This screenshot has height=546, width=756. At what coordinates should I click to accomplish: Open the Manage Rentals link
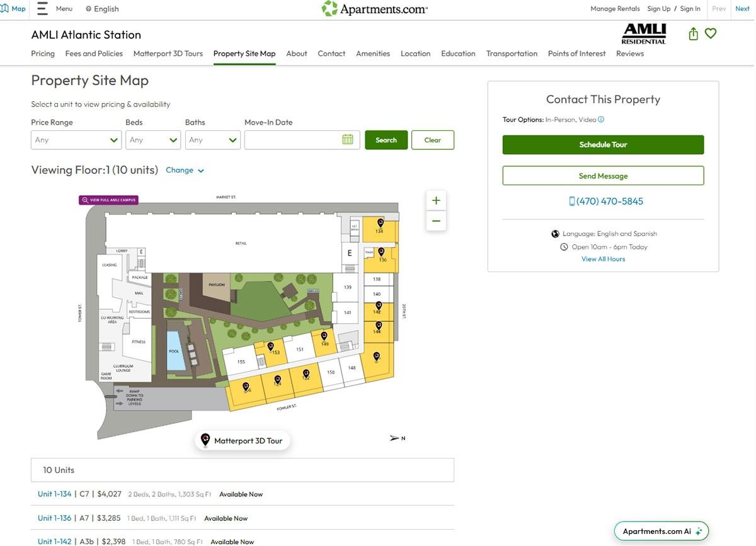[x=615, y=9]
